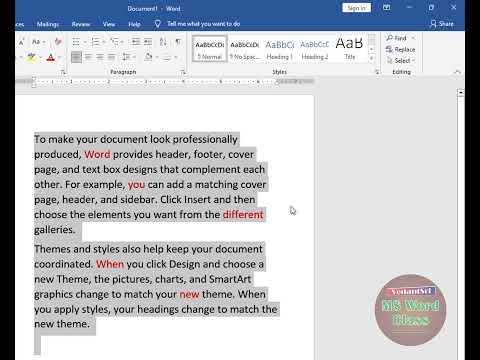Apply the No Spacing style
Image resolution: width=480 pixels, height=360 pixels.
pyautogui.click(x=245, y=49)
